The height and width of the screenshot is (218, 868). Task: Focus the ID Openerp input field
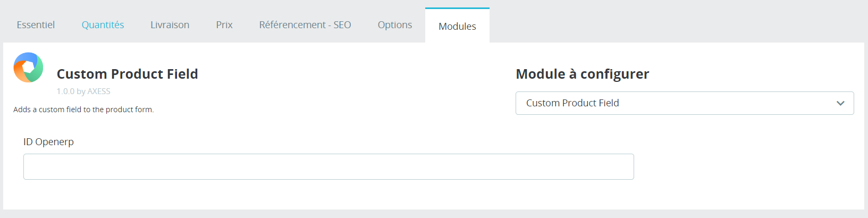point(328,166)
